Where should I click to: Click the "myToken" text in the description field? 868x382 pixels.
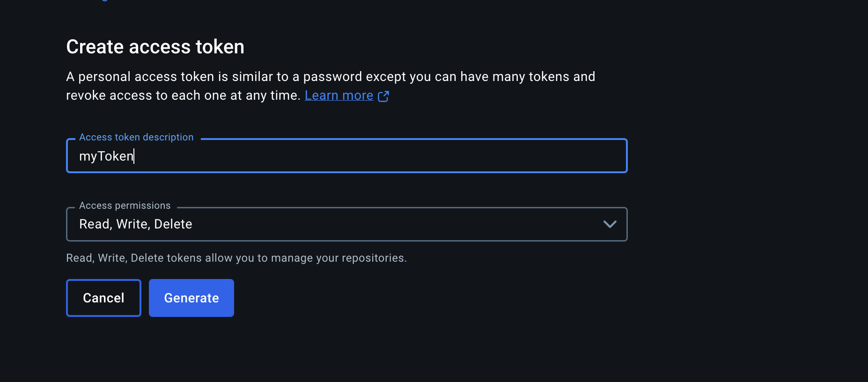point(106,156)
